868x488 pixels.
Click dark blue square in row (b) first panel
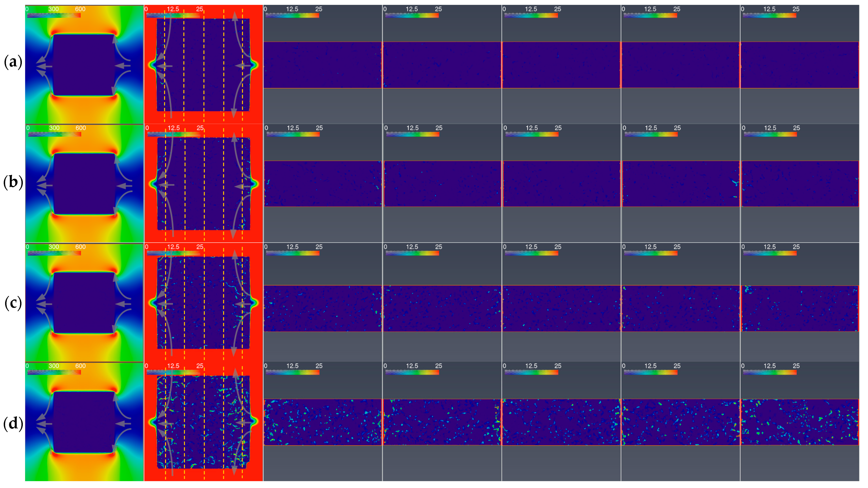84,184
